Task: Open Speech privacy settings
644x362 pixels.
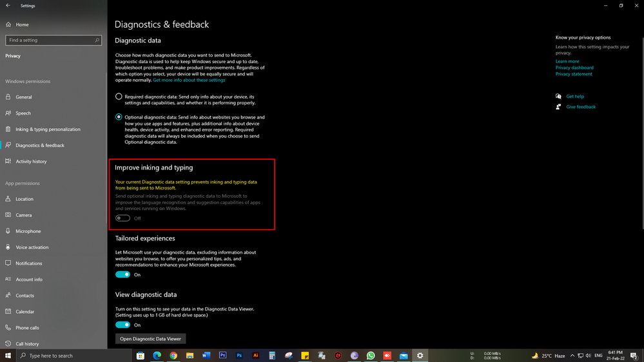Action: click(x=23, y=113)
